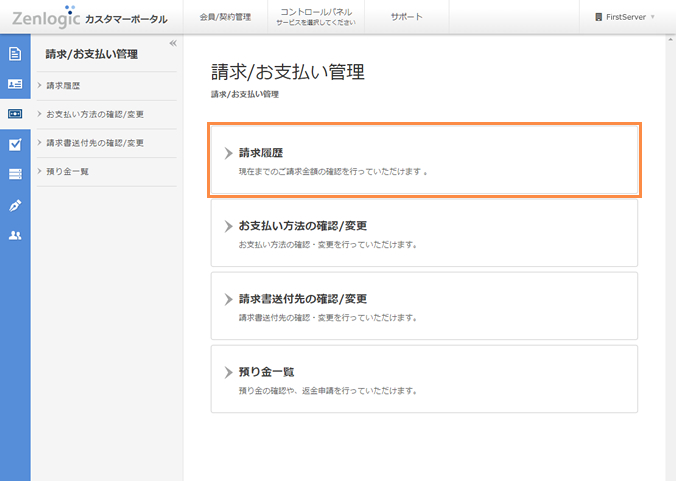The width and height of the screenshot is (676, 481).
Task: Select 請求履歴 in the left side menu
Action: (63, 86)
